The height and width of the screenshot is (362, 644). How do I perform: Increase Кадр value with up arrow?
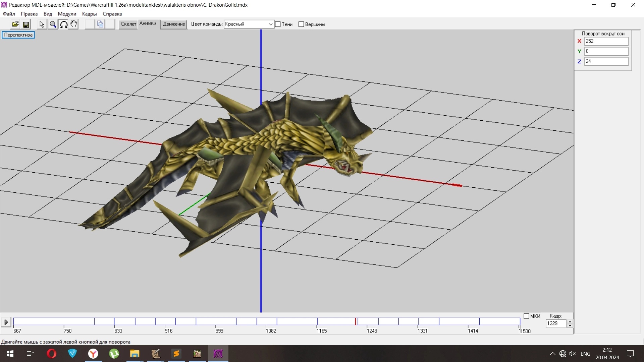[x=570, y=321]
